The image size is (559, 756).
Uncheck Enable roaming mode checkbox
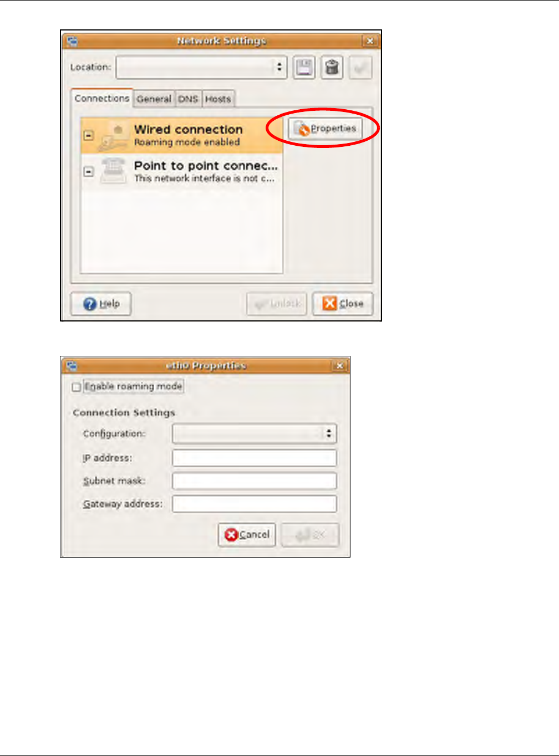[x=77, y=387]
